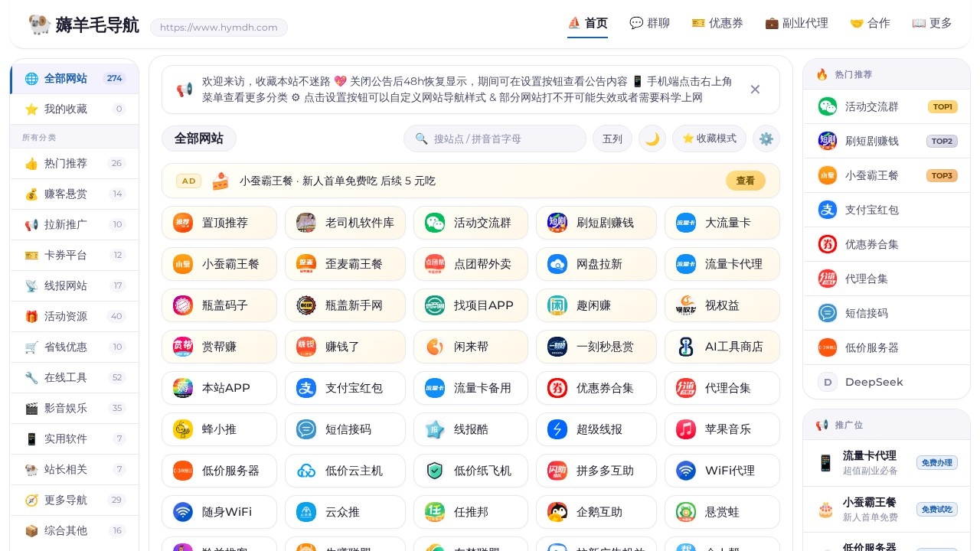Screen dimensions: 980x551
Task: Click the 拼多多互助 icon
Action: [x=557, y=471]
